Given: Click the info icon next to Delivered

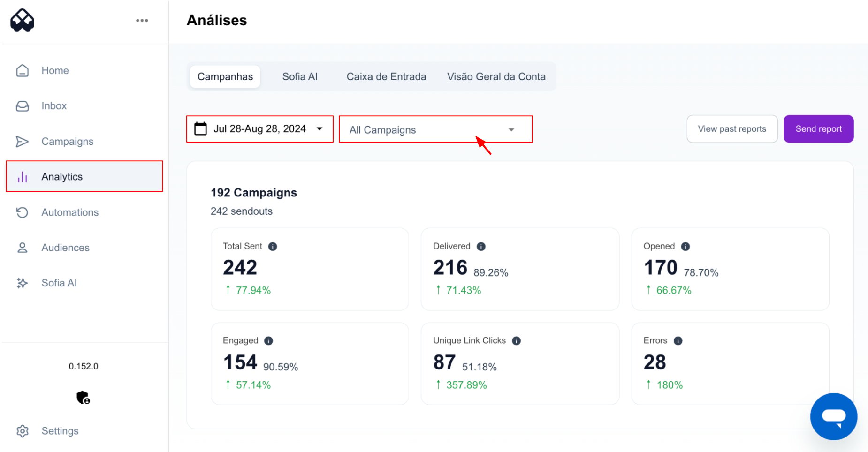Looking at the screenshot, I should pyautogui.click(x=481, y=246).
